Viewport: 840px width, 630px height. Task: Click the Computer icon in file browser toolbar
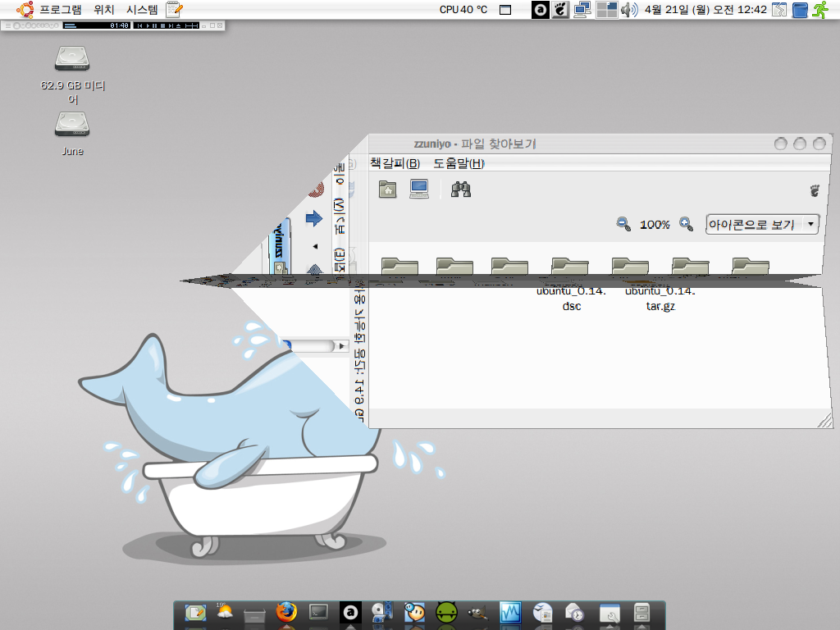click(419, 189)
